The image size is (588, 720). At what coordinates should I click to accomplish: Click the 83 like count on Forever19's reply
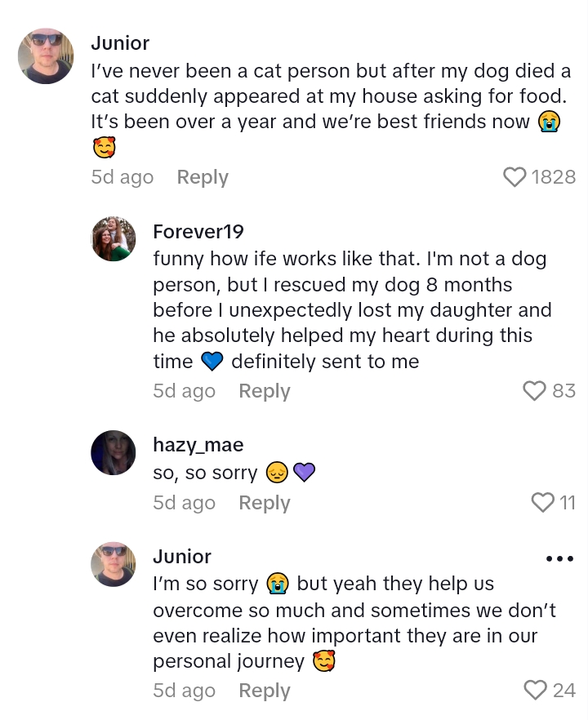(563, 391)
